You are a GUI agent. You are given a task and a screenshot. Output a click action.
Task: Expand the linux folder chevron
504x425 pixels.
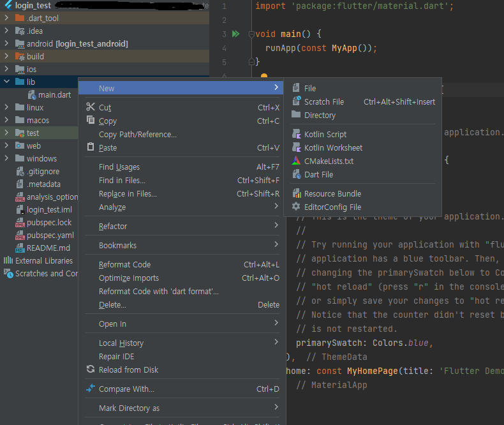(6, 107)
